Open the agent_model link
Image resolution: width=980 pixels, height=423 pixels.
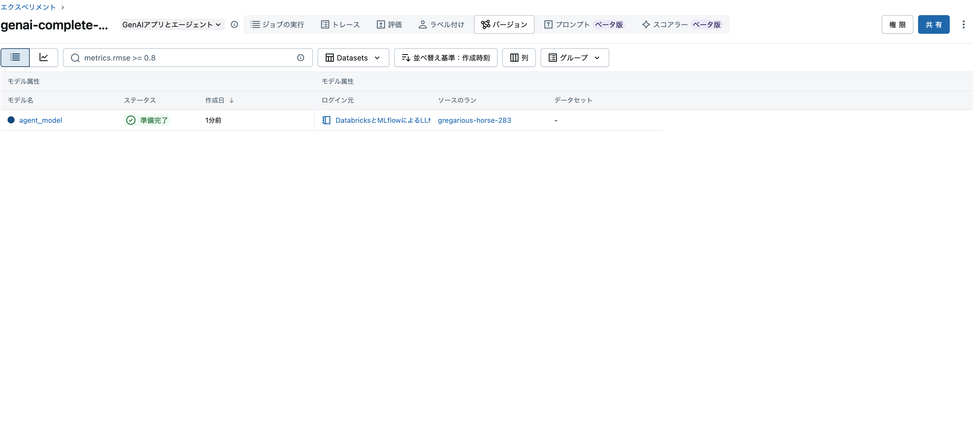[41, 120]
